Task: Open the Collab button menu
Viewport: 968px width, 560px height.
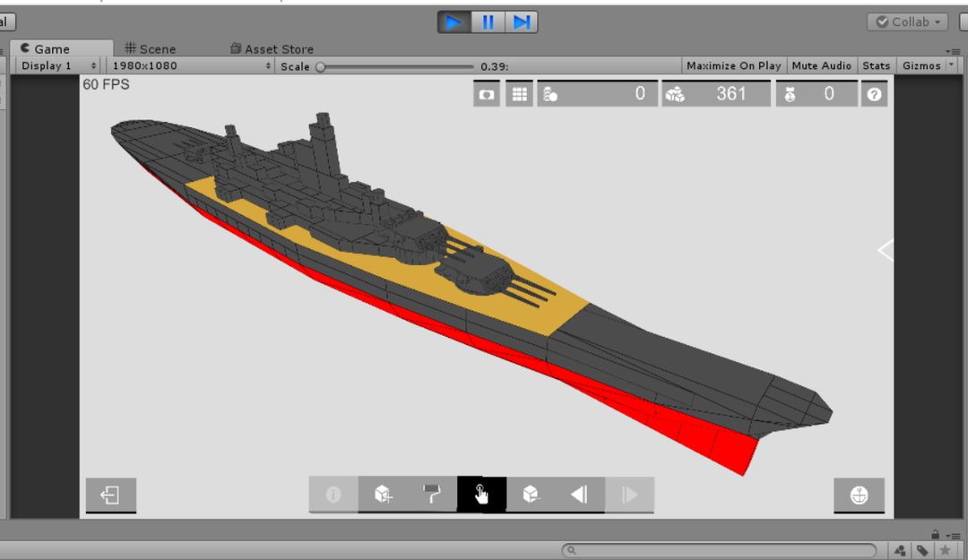Action: [x=907, y=22]
